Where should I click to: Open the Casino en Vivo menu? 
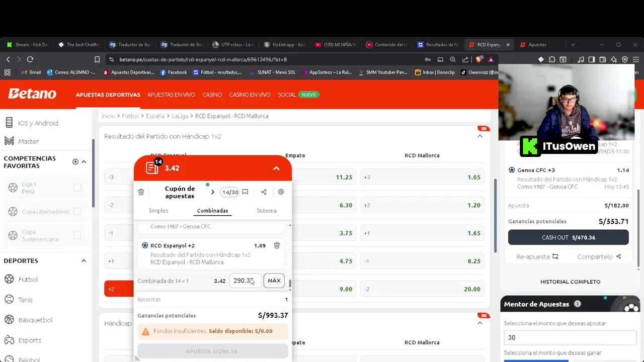250,95
